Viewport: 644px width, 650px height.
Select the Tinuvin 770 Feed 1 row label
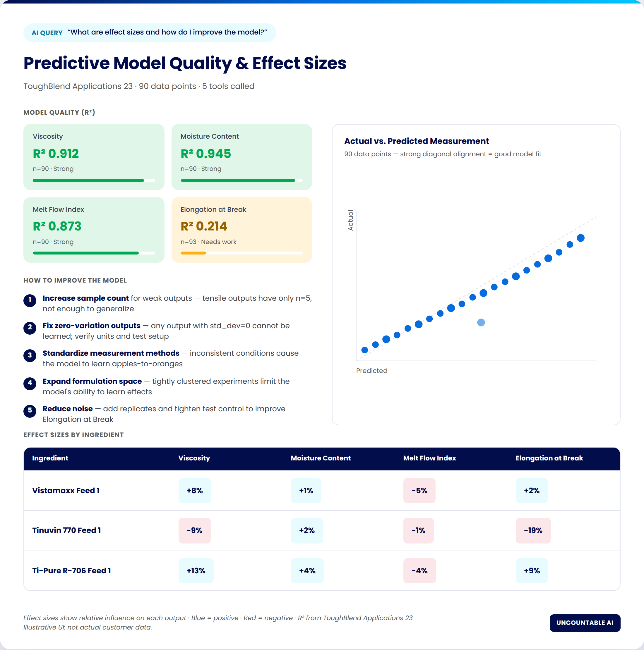67,530
